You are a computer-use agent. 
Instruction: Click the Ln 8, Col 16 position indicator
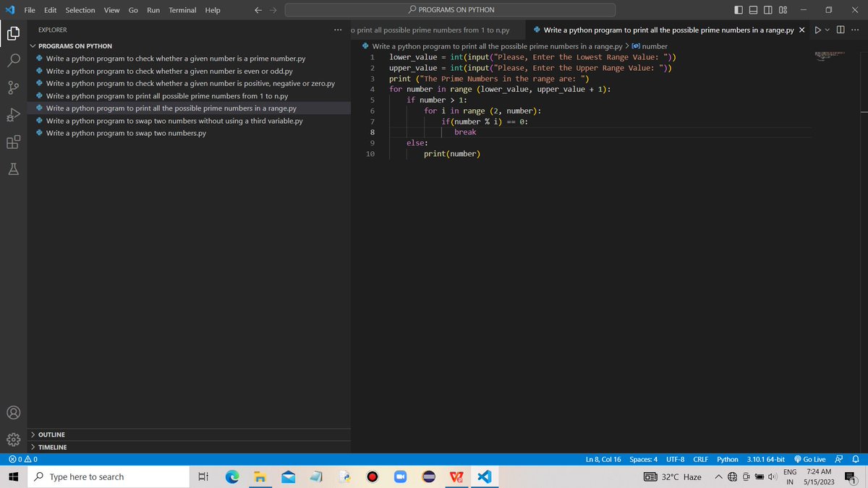[x=603, y=459]
